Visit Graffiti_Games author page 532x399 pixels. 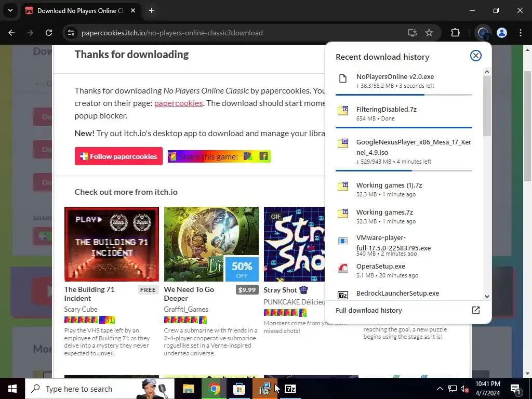[186, 309]
